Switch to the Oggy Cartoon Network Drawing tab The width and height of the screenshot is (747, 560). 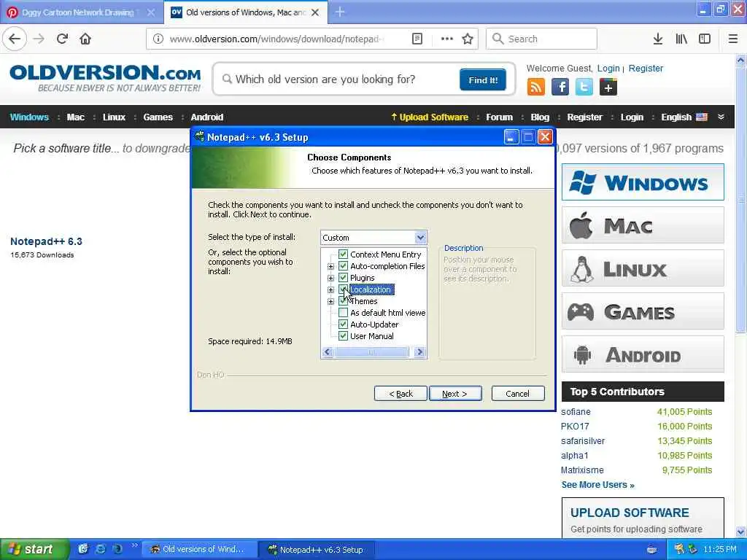pos(81,12)
